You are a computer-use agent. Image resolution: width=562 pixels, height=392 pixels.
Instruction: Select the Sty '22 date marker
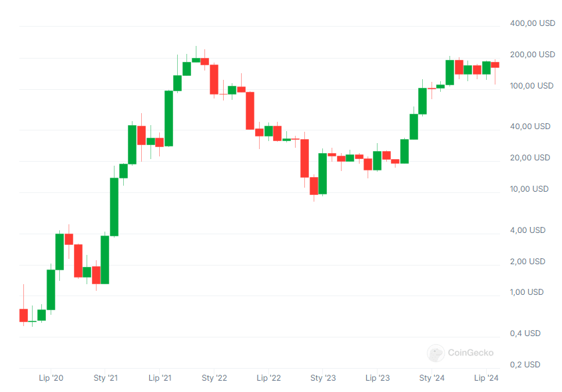[x=214, y=378]
